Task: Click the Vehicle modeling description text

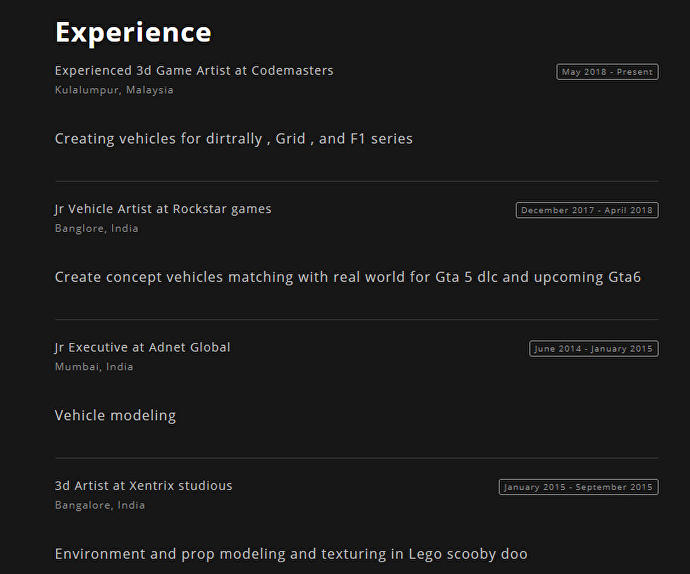Action: (x=115, y=415)
